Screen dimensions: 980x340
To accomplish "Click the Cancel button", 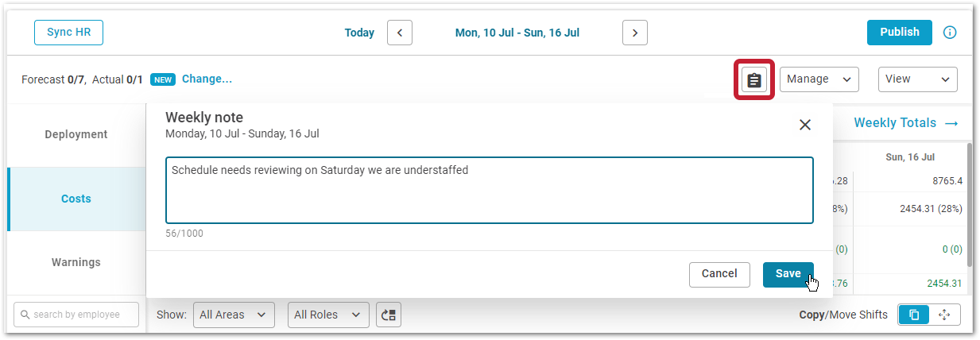I will [719, 274].
